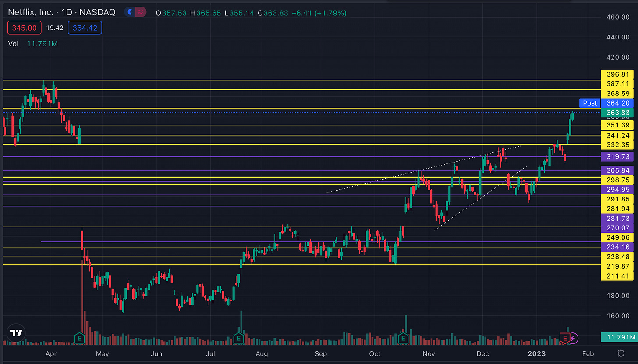This screenshot has width=638, height=364.
Task: Click the 291.85 yellow price label
Action: click(x=618, y=199)
